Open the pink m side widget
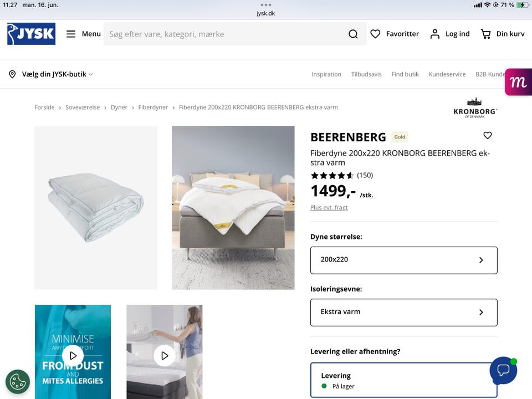 [x=518, y=82]
